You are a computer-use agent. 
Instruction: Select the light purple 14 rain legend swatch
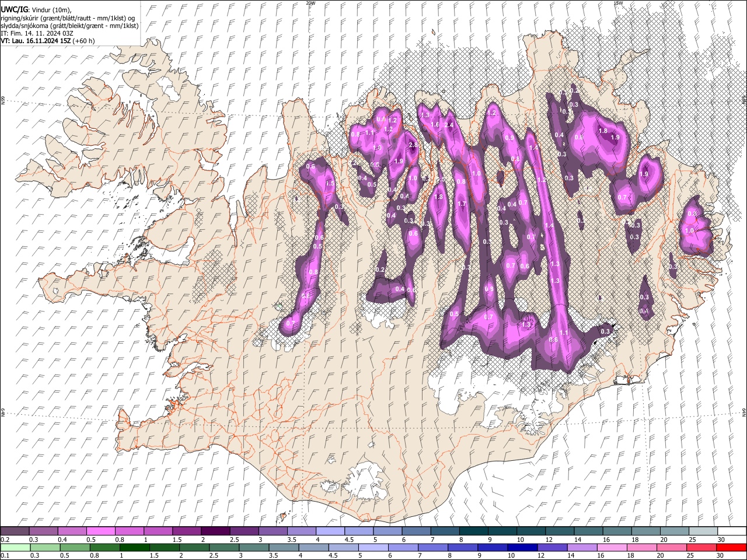tap(582, 548)
